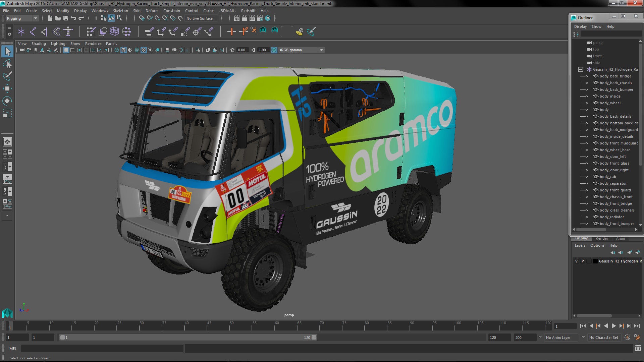Open the Outliner Display menu

tap(580, 26)
